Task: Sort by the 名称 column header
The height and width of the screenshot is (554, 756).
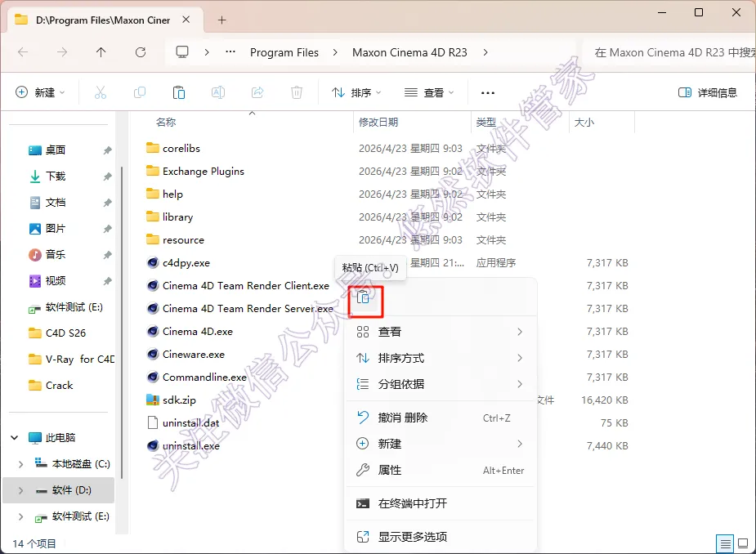Action: 167,123
